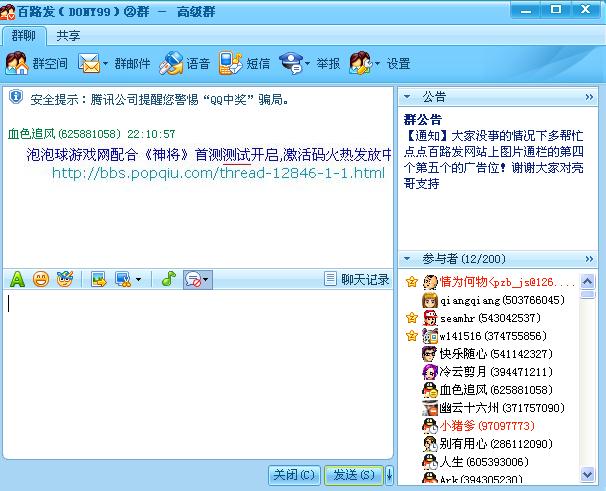Click the 关闭(C) button
Image resolution: width=606 pixels, height=491 pixels.
click(294, 475)
